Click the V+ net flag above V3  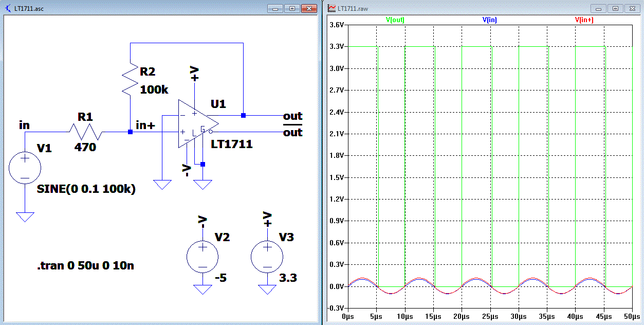[x=267, y=220]
